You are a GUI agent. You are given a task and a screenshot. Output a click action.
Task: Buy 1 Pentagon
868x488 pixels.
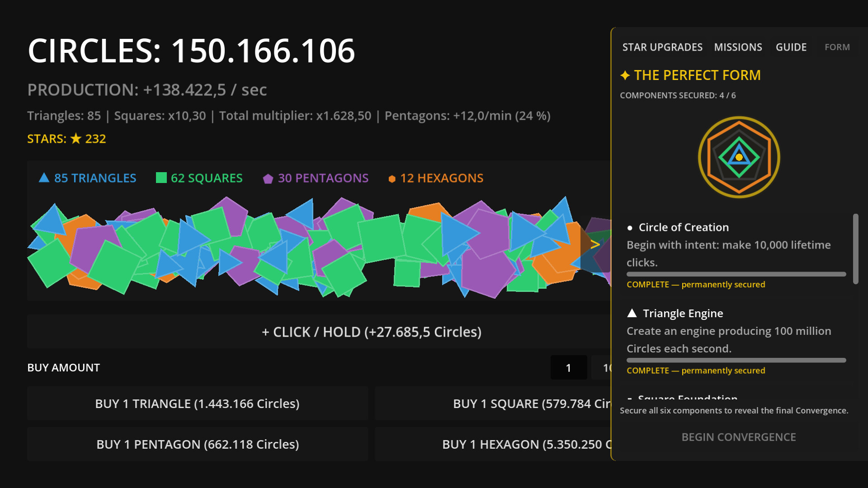197,444
